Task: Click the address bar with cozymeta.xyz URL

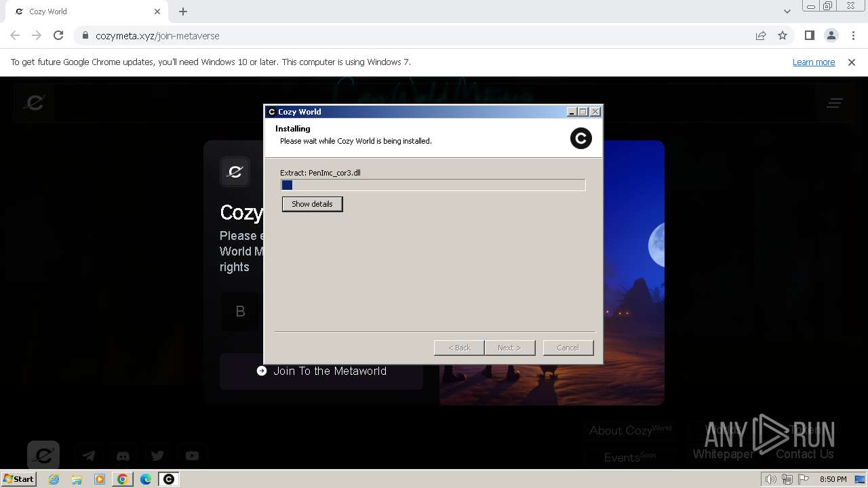Action: (x=434, y=36)
